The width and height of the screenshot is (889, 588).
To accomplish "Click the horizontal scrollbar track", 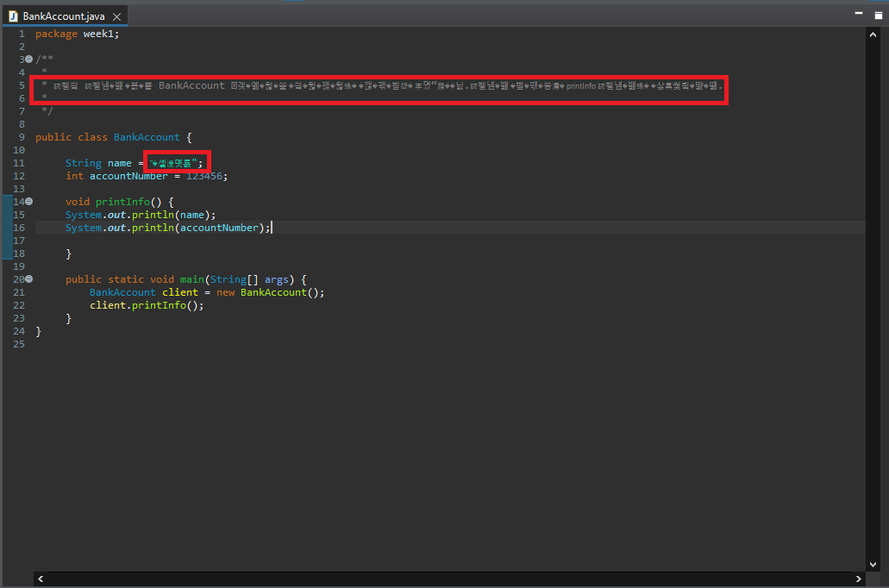I will coord(449,579).
